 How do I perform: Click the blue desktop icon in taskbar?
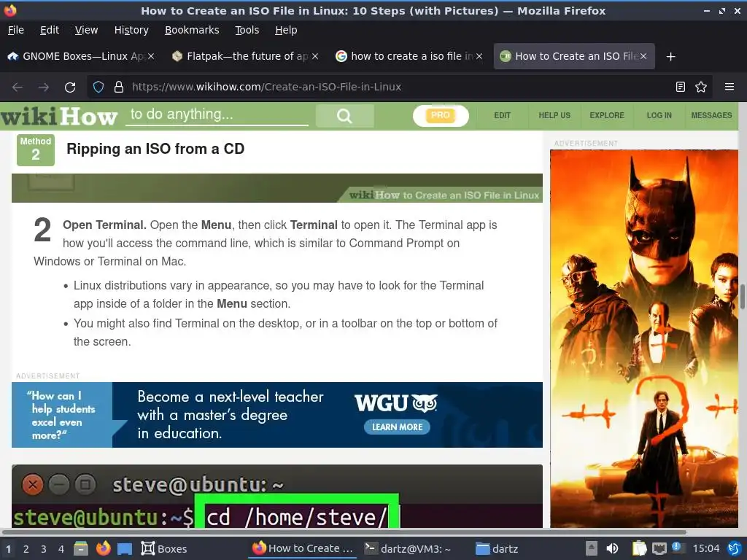pos(125,549)
